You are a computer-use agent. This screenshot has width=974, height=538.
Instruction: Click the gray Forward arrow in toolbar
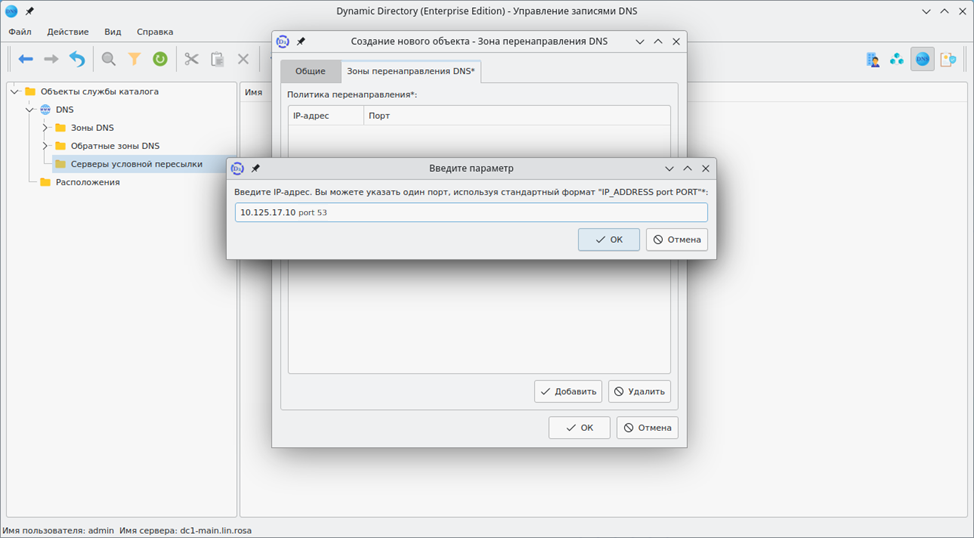tap(51, 59)
